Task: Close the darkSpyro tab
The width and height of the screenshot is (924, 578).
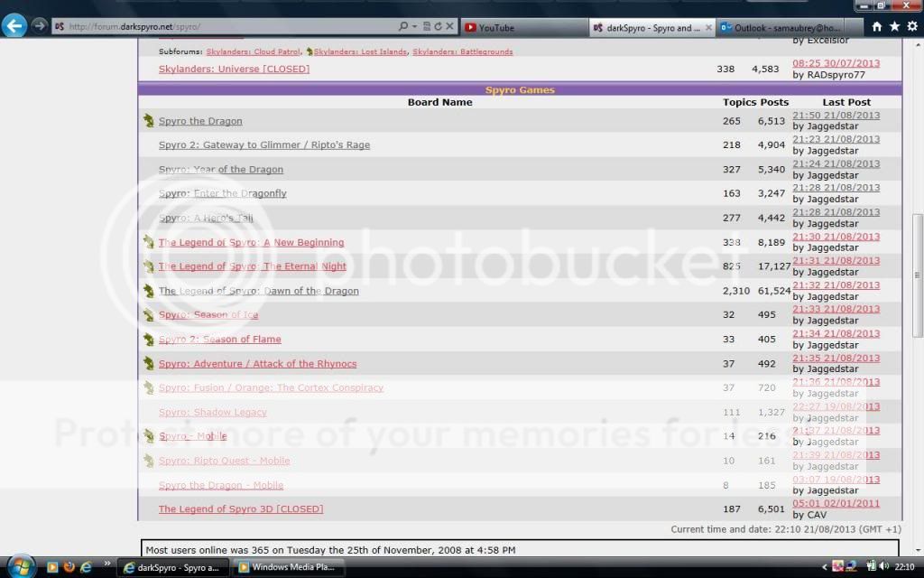Action: pos(708,28)
